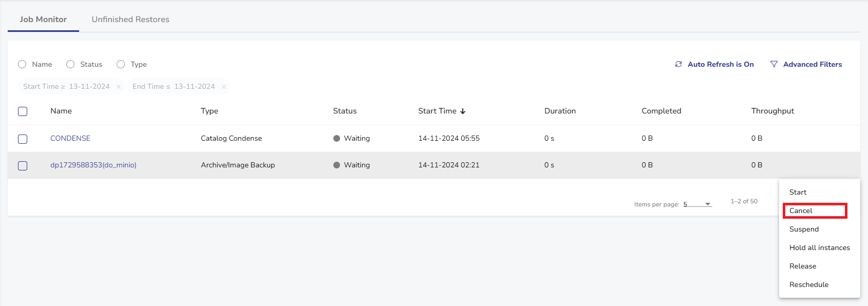Remove the End Time filter chip
The image size is (868, 306).
pos(224,87)
